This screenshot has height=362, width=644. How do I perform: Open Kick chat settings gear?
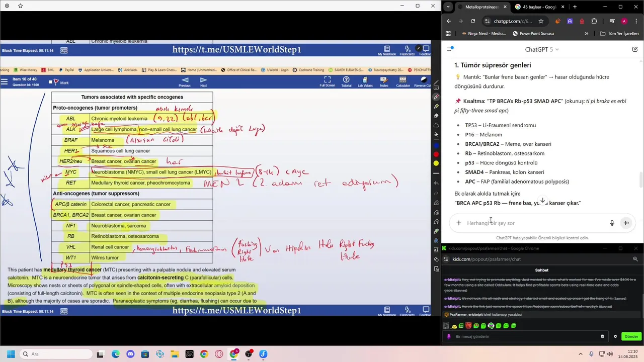coord(615,336)
